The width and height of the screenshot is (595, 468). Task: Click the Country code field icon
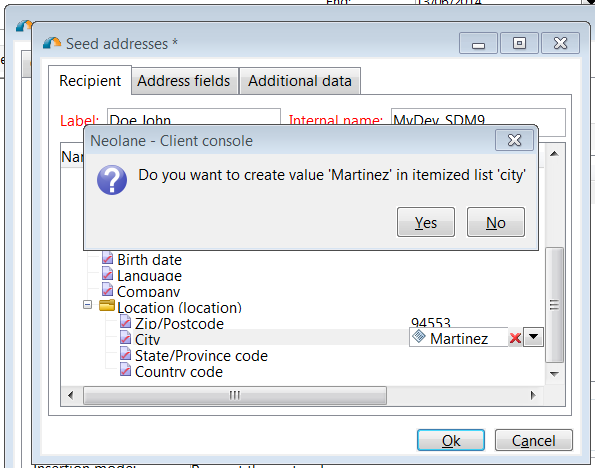click(x=125, y=369)
